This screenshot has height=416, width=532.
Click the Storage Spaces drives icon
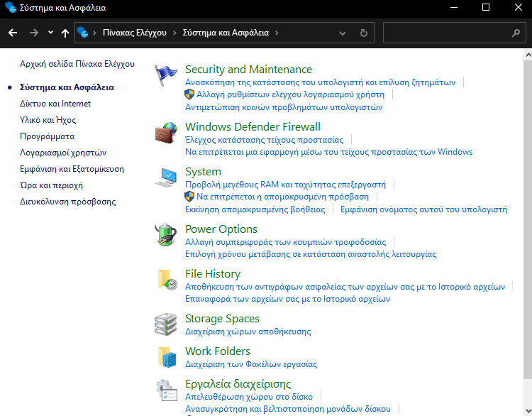tap(165, 324)
